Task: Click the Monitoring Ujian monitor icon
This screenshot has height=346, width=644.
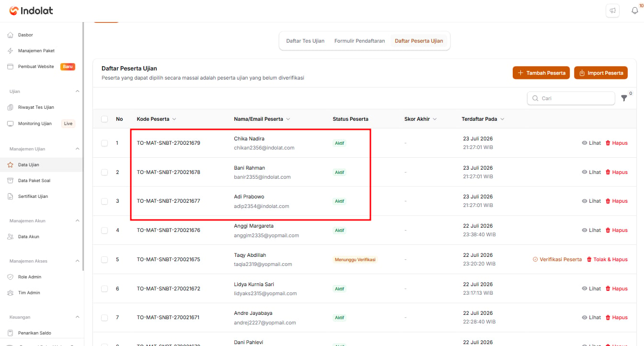Action: (x=10, y=124)
